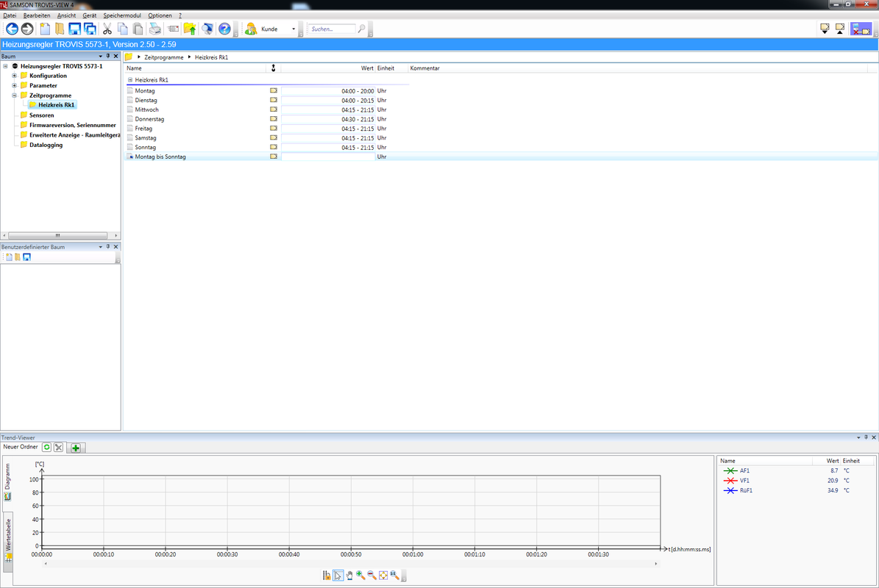Open the Bearbeiten menu
This screenshot has width=879, height=588.
coord(37,15)
